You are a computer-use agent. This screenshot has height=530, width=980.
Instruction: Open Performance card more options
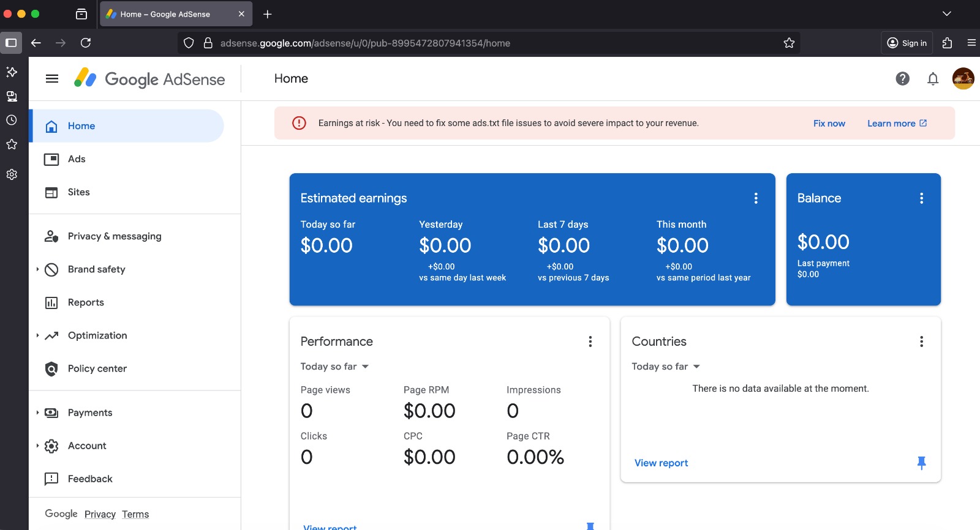pos(590,342)
